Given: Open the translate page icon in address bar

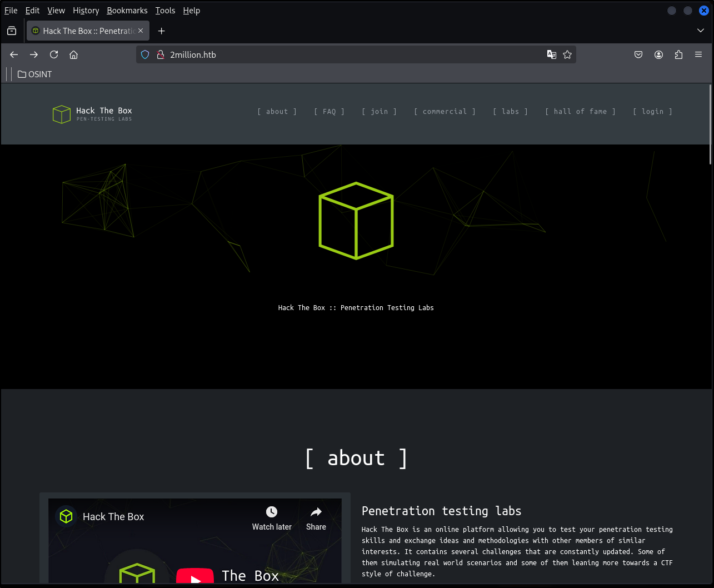Looking at the screenshot, I should tap(552, 54).
